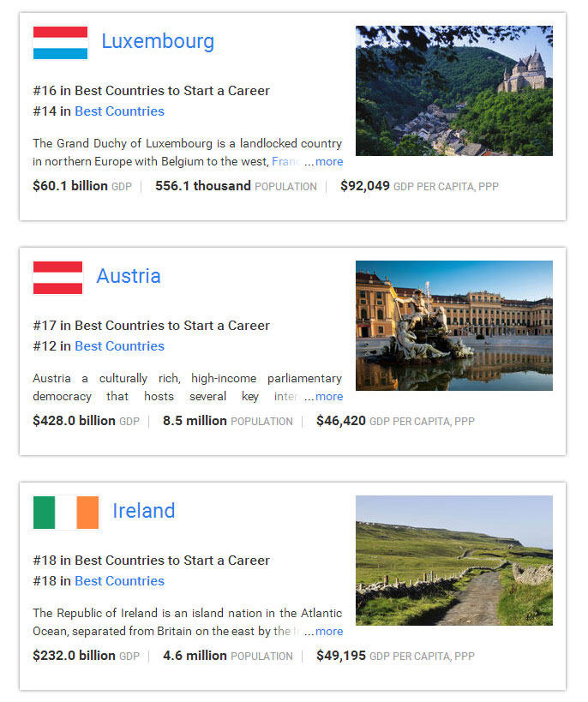Viewport: 588px width, 702px height.
Task: Expand Luxembourg description with more link
Action: pos(328,161)
